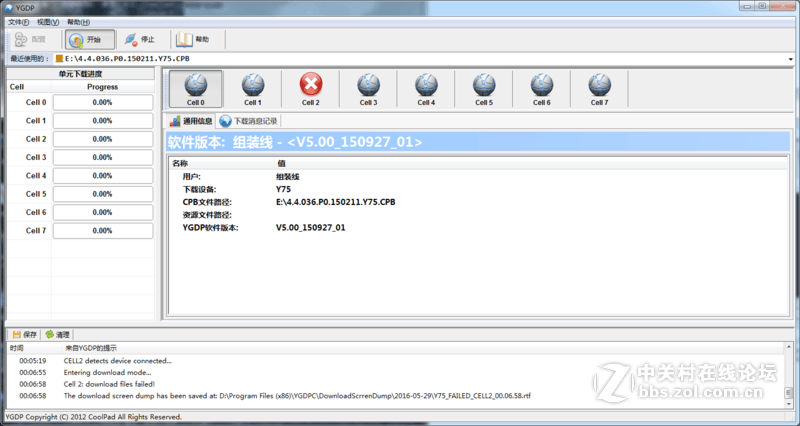The width and height of the screenshot is (800, 426).
Task: Stop download with the 停止 button
Action: [140, 39]
